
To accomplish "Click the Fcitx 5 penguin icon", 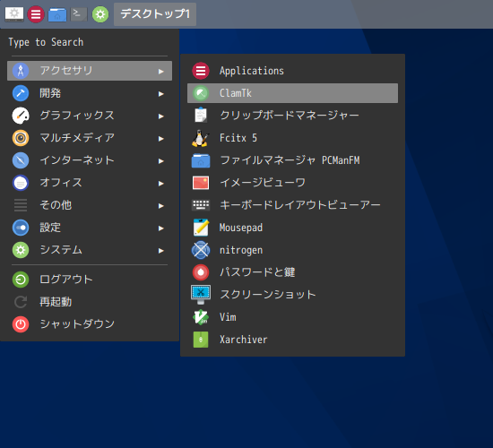I will [x=200, y=138].
